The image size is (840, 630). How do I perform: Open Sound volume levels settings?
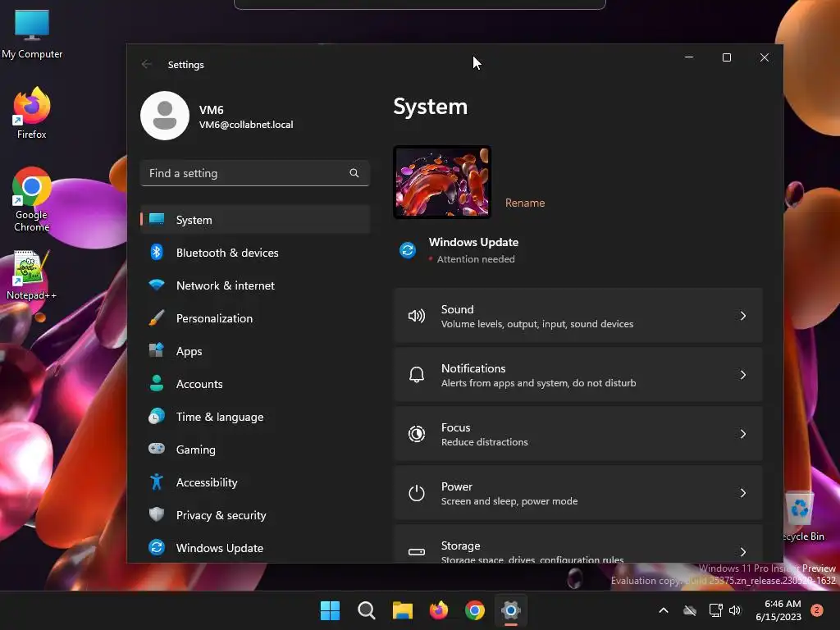[578, 316]
